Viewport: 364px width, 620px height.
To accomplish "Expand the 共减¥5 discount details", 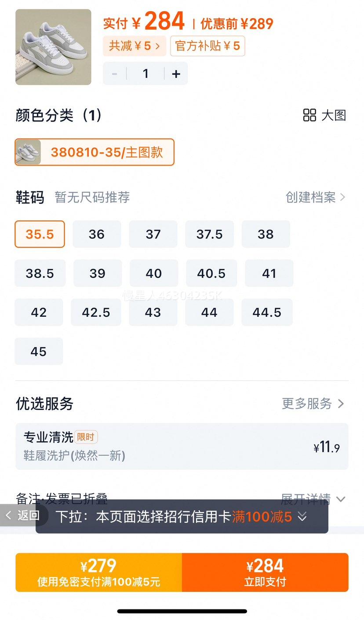I will click(135, 46).
